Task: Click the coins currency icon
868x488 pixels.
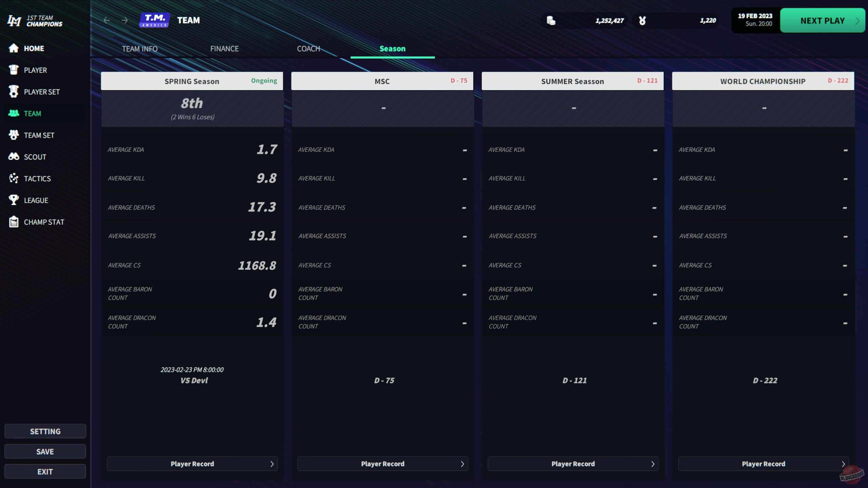Action: tap(551, 21)
